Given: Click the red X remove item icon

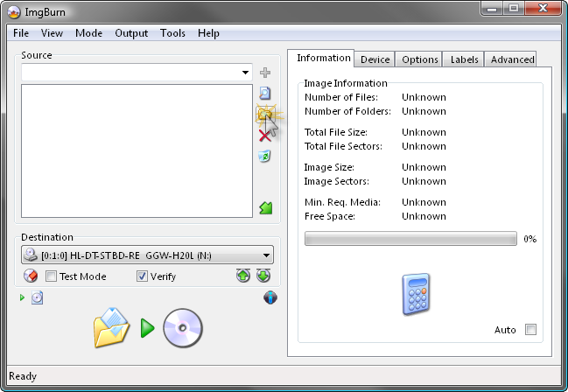Looking at the screenshot, I should [x=265, y=136].
